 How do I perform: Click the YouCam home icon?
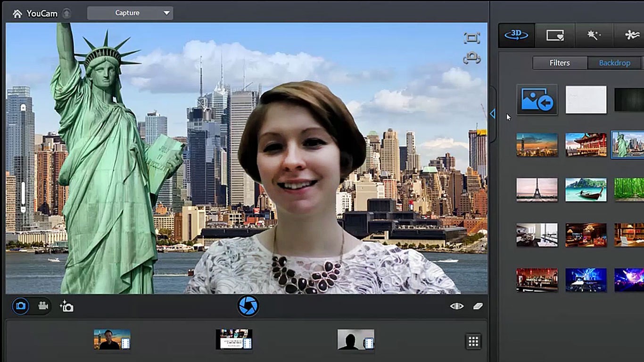point(17,13)
